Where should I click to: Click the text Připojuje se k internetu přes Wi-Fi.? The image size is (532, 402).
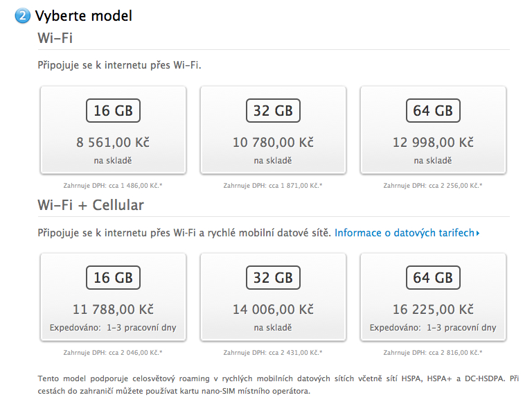pyautogui.click(x=119, y=66)
